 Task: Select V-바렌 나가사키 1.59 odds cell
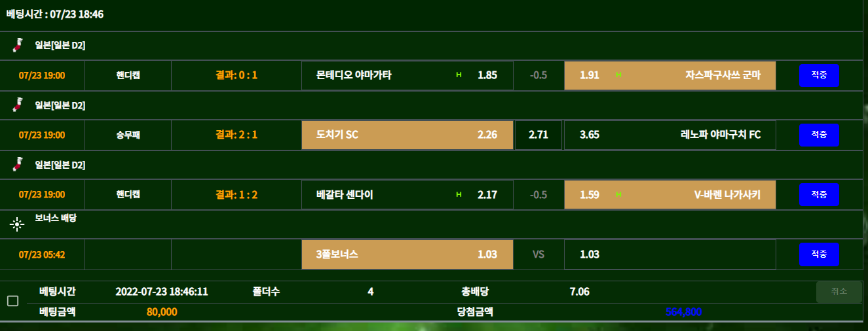670,195
